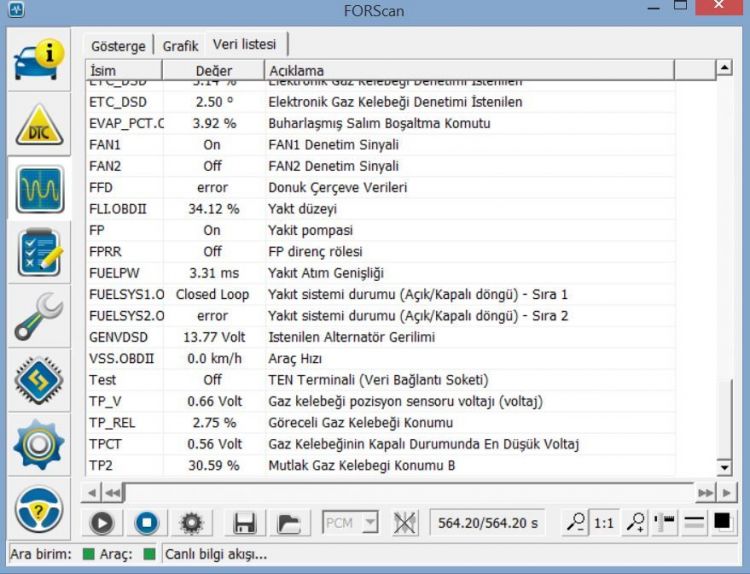
Task: Rewind the timeline with the double-left arrow
Action: coord(112,493)
